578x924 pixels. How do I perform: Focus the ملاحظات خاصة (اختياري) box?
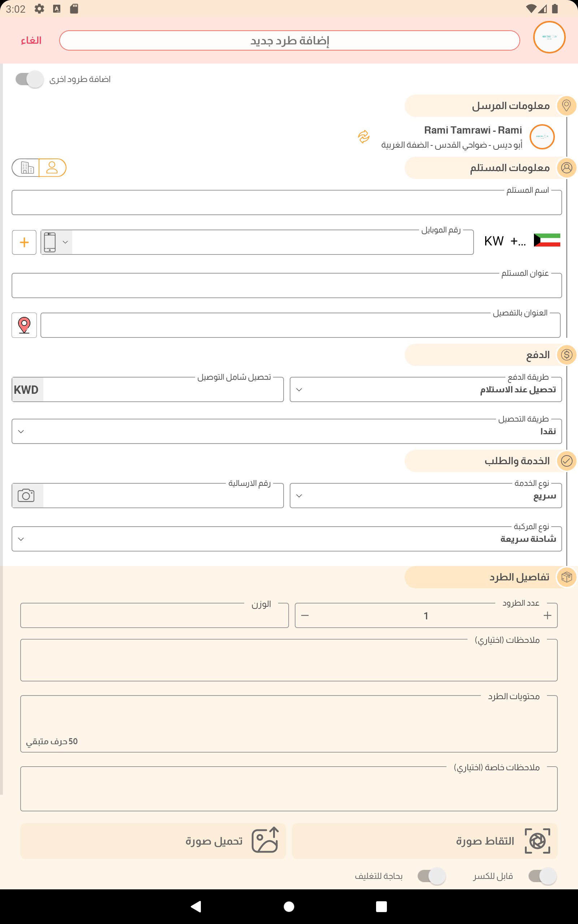click(289, 789)
